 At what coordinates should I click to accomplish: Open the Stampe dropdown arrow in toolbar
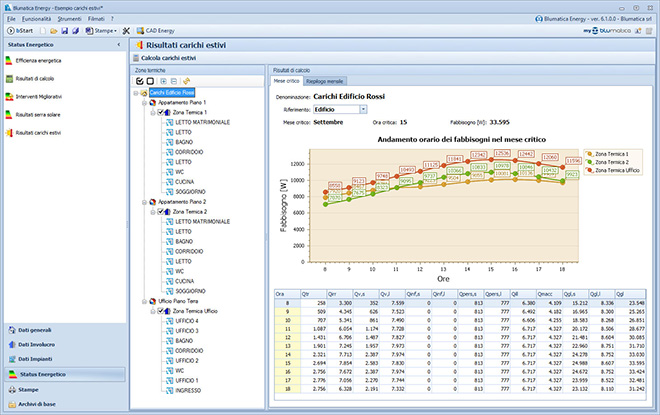(115, 31)
